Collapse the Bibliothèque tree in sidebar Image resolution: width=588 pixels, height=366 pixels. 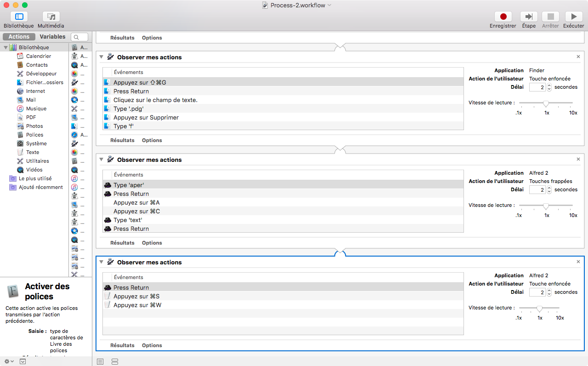[x=6, y=47]
